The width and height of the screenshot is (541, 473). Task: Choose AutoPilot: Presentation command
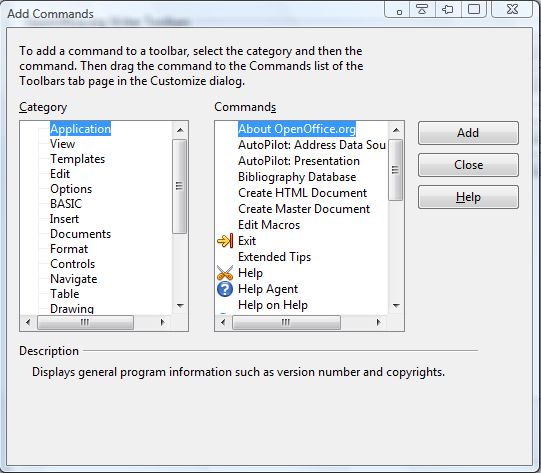[299, 161]
